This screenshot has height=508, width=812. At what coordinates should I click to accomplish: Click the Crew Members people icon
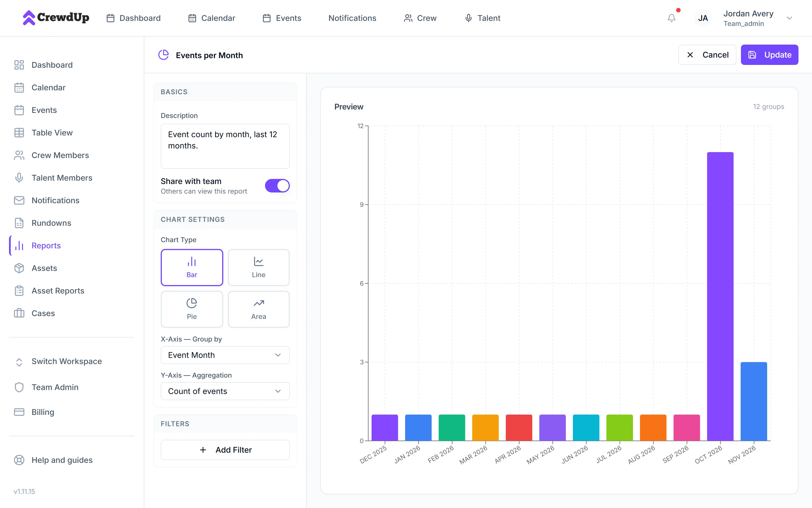click(19, 155)
